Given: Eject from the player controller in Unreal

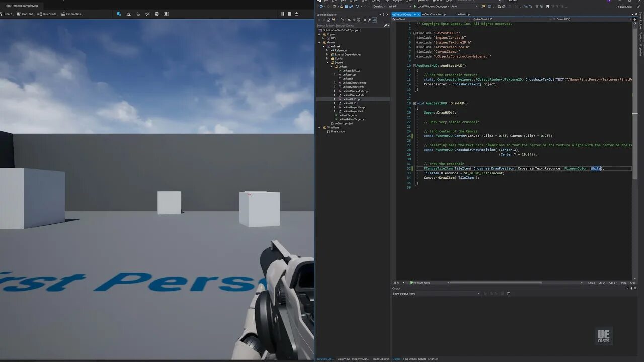Looking at the screenshot, I should (296, 14).
